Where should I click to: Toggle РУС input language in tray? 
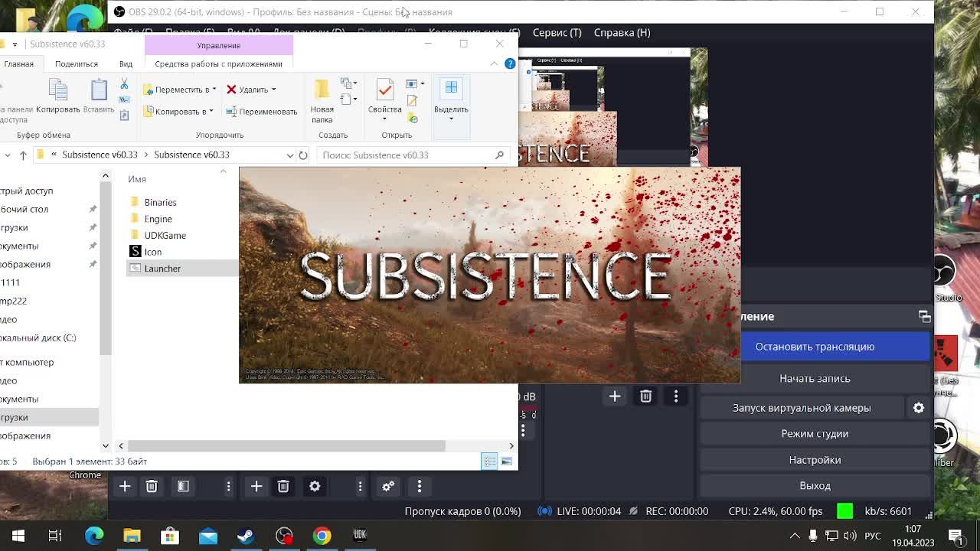(x=872, y=536)
